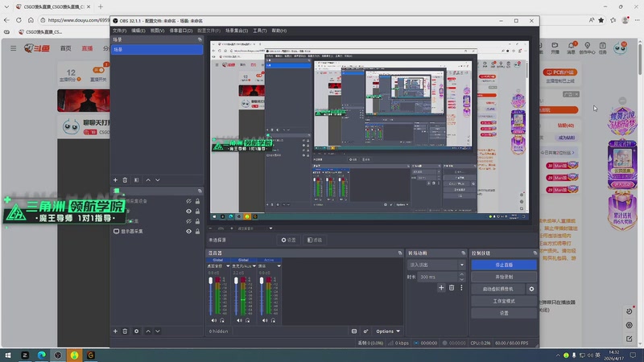Toggle monitoring headphone icon on third mixer channel
Viewport: 644px width, 362px height.
273,320
